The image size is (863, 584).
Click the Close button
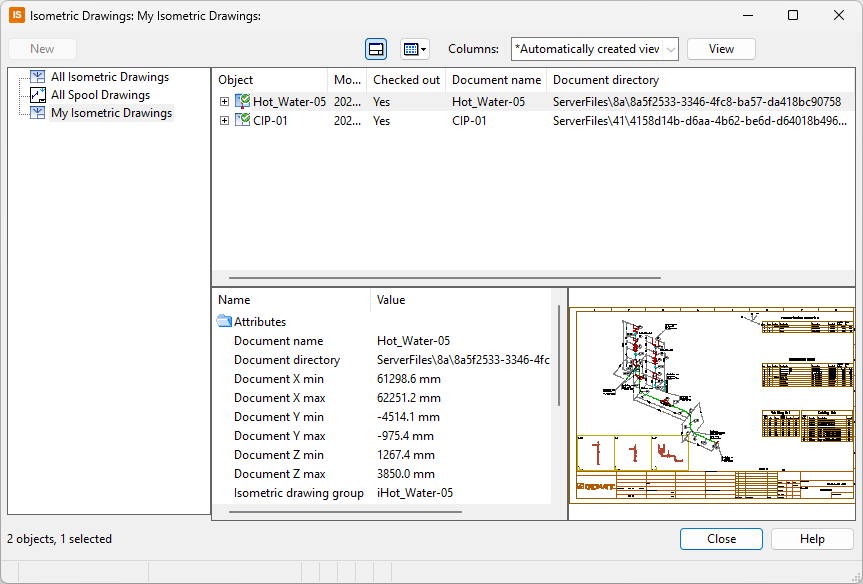(x=721, y=539)
